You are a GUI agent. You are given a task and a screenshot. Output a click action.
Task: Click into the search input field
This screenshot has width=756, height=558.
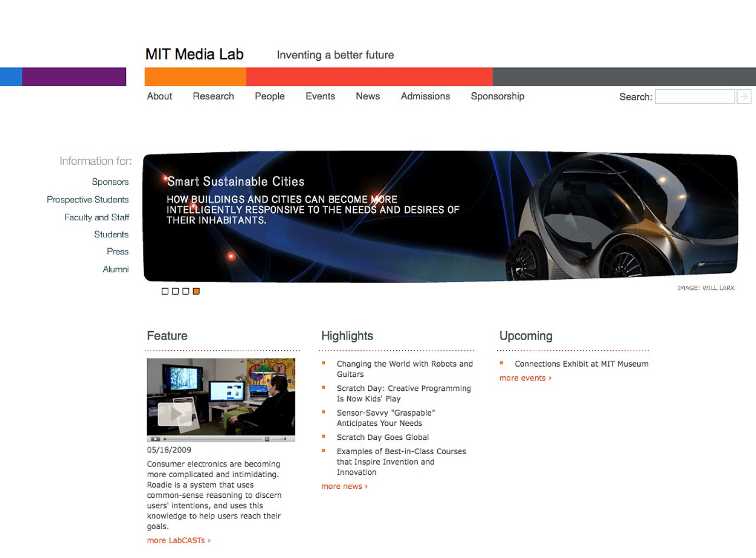coord(695,96)
